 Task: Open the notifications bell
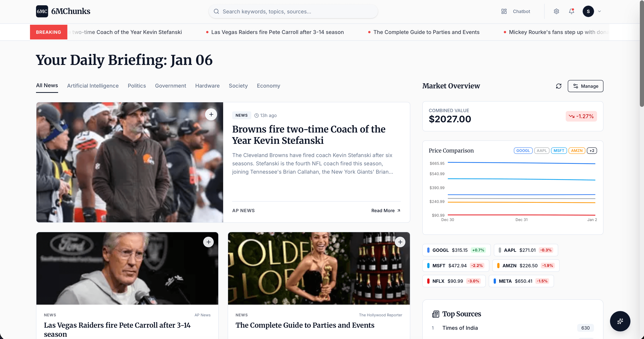coord(572,11)
